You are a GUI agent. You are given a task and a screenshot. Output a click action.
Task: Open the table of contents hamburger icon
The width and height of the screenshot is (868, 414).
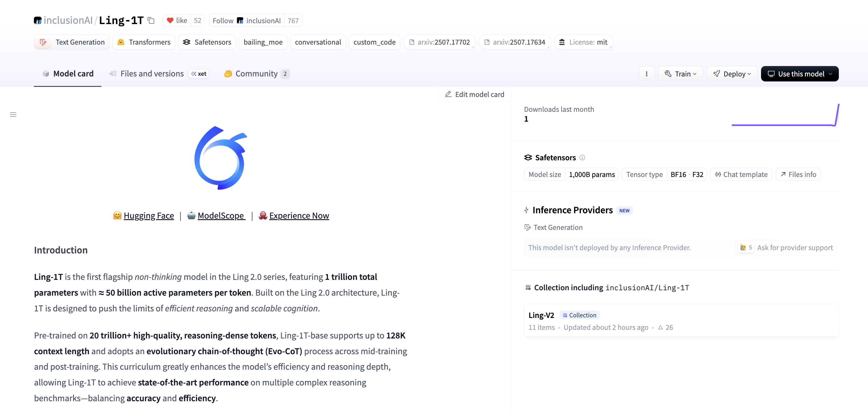tap(13, 115)
